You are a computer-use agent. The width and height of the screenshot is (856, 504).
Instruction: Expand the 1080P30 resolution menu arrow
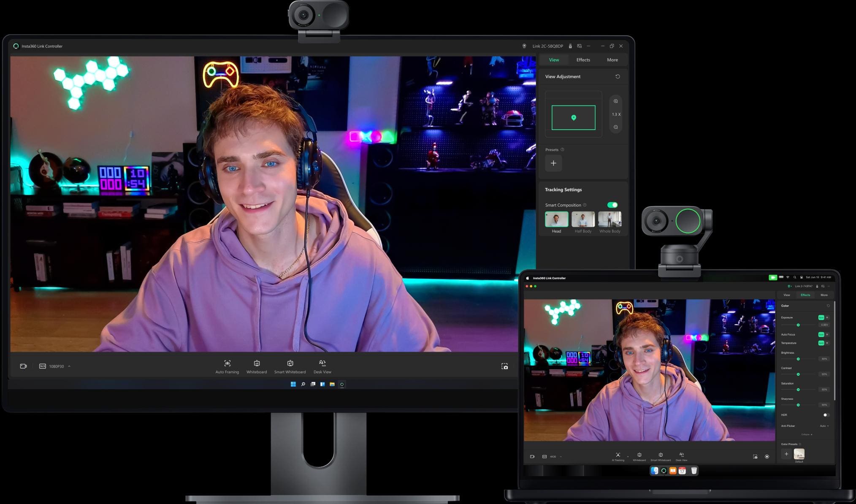tap(69, 366)
